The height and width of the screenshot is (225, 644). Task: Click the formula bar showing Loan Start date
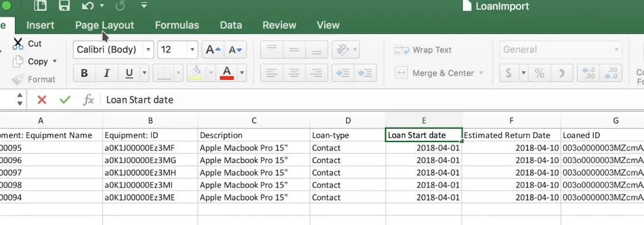pyautogui.click(x=372, y=100)
